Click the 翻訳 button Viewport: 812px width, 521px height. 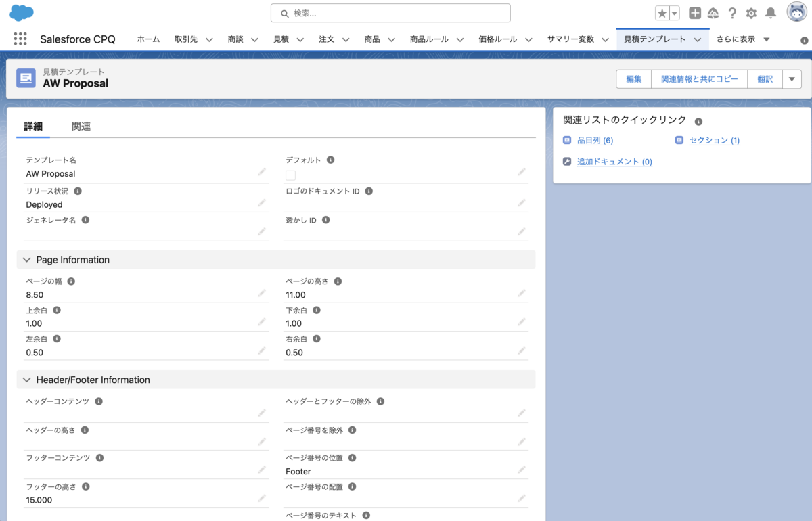click(x=765, y=78)
